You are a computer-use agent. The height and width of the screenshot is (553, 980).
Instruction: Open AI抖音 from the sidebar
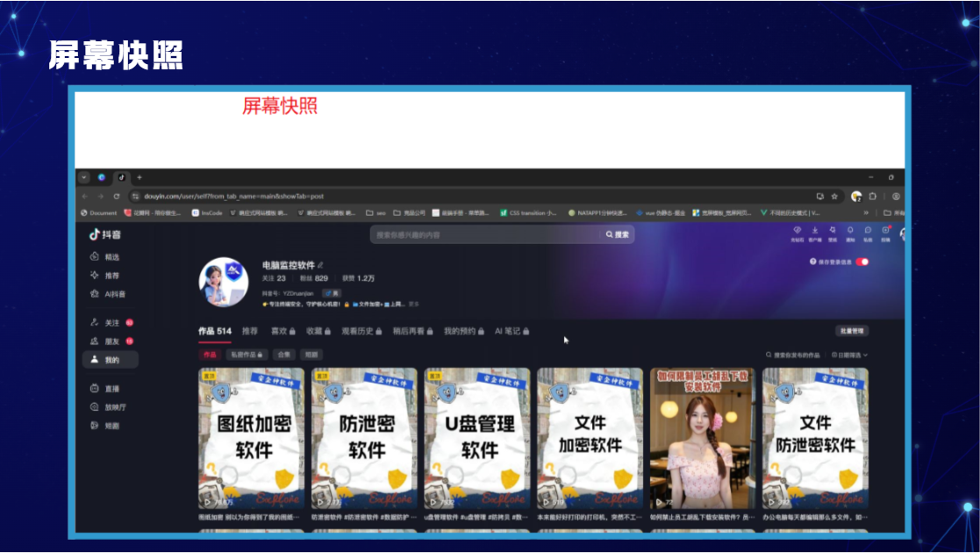(x=108, y=294)
